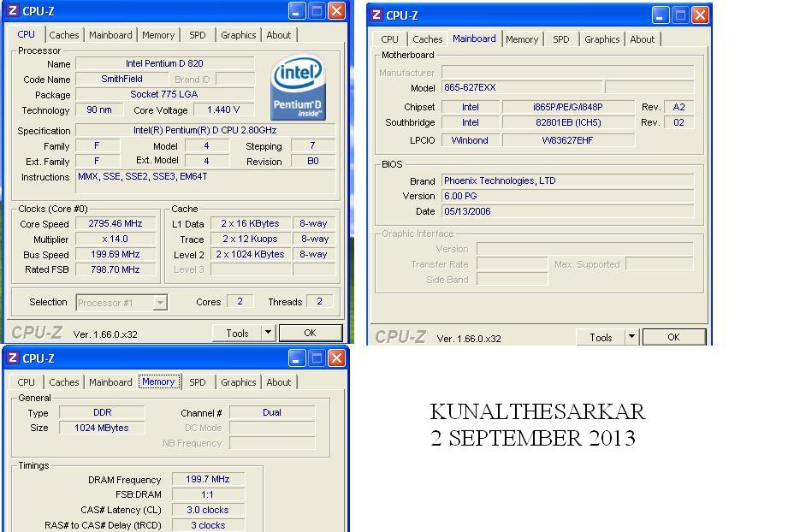Click Tools button in CPU window
The width and height of the screenshot is (794, 532).
point(237,333)
